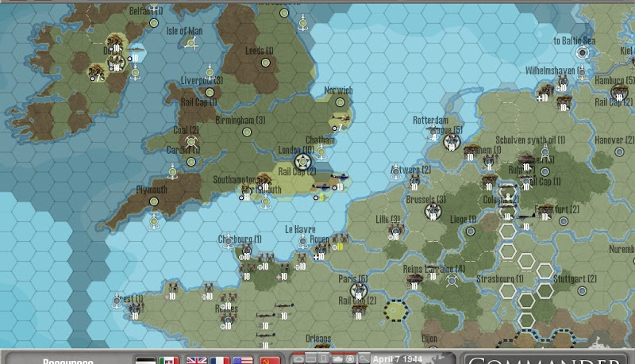Select the United States flag button

coord(242,360)
